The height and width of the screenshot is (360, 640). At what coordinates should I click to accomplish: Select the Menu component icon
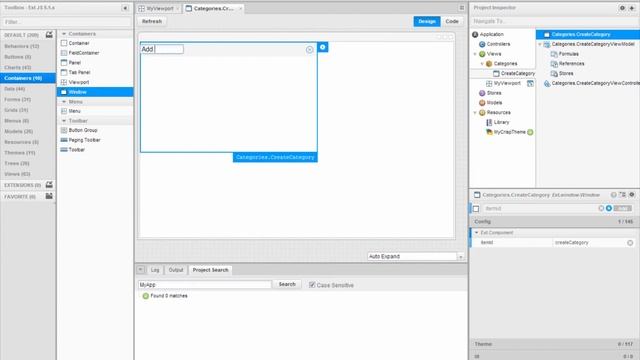pos(64,111)
